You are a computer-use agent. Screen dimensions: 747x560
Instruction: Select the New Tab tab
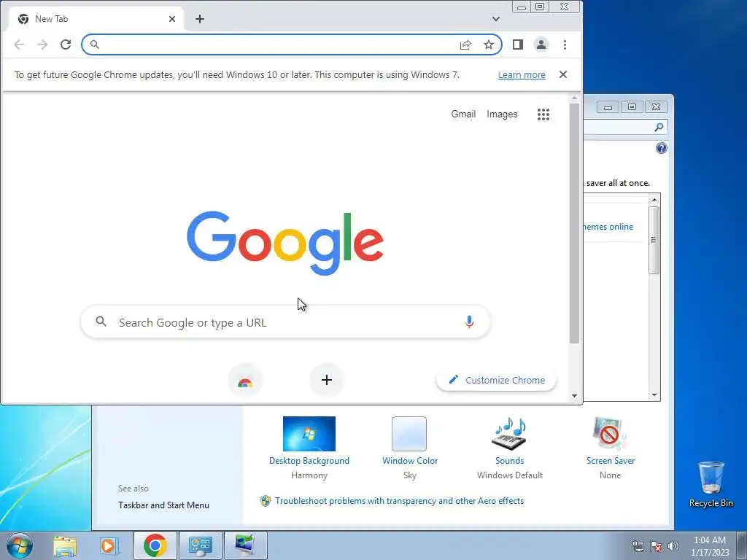coord(96,19)
